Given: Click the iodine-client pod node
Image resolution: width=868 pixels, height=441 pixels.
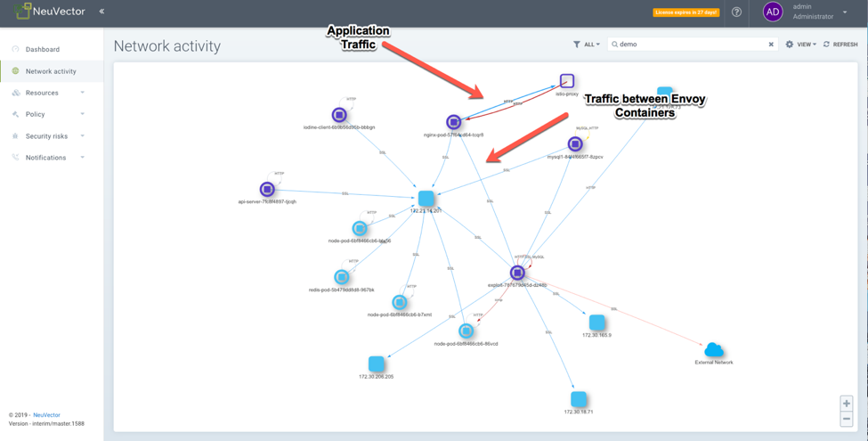Looking at the screenshot, I should click(339, 115).
